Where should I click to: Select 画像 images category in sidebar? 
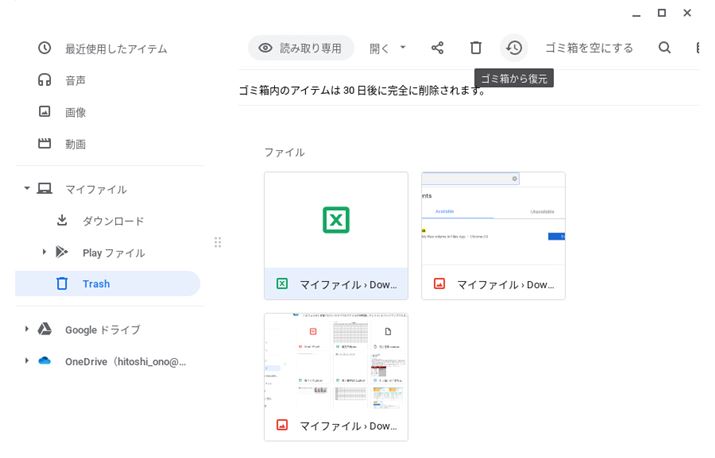coord(74,112)
